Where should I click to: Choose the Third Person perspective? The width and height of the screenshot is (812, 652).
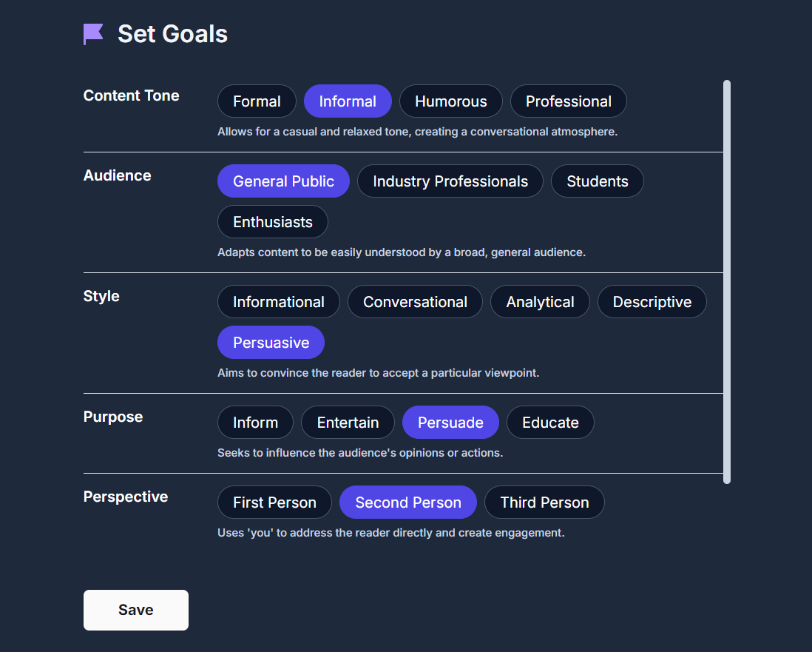tap(544, 503)
